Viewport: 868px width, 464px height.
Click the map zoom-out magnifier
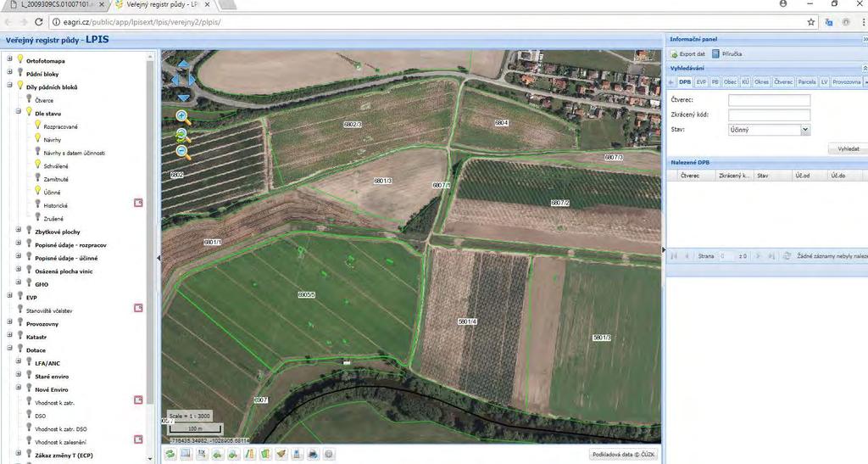(183, 153)
